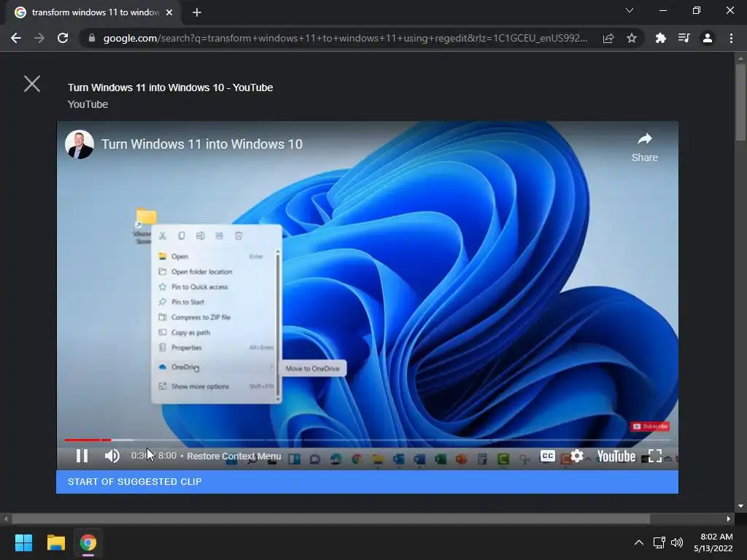Viewport: 747px width, 560px height.
Task: Go back with the browser back arrow
Action: [x=16, y=38]
